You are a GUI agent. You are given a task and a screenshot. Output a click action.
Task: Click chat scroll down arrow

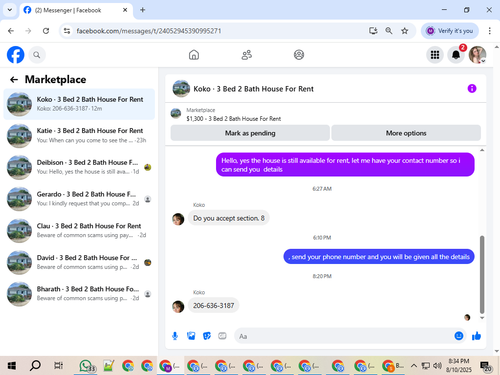tap(482, 318)
